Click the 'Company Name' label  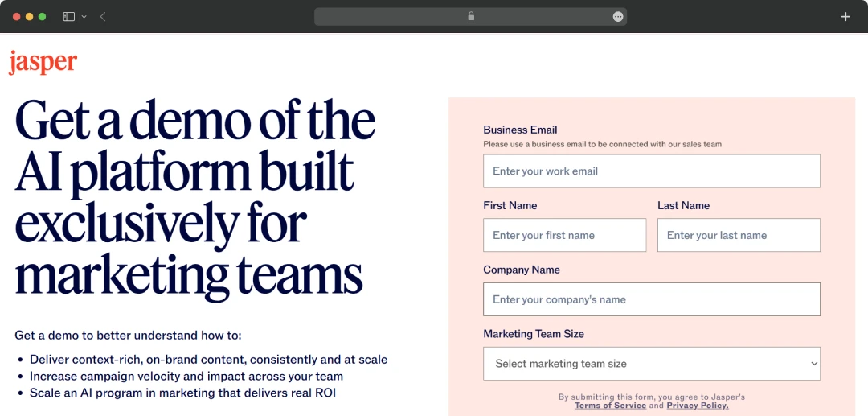[x=522, y=270]
